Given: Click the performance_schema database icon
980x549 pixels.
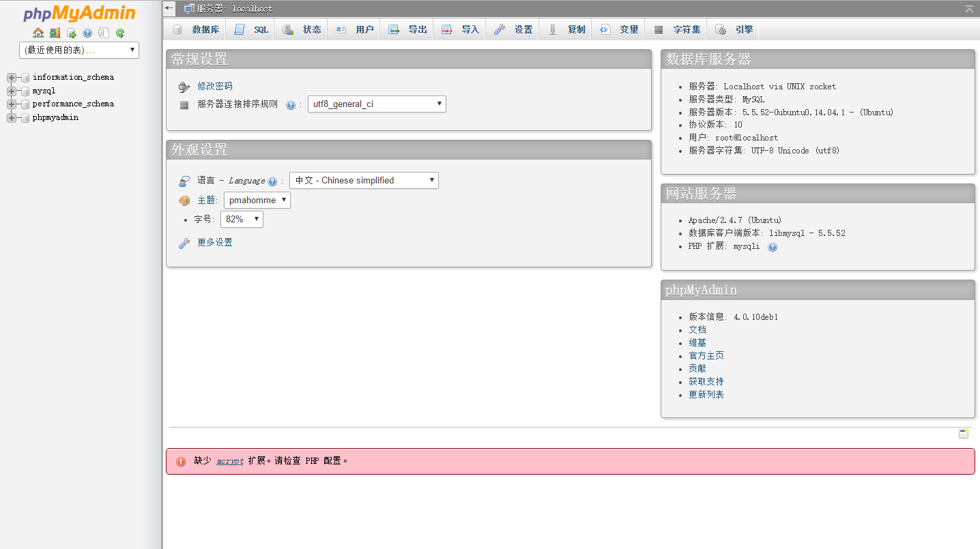Looking at the screenshot, I should 25,104.
